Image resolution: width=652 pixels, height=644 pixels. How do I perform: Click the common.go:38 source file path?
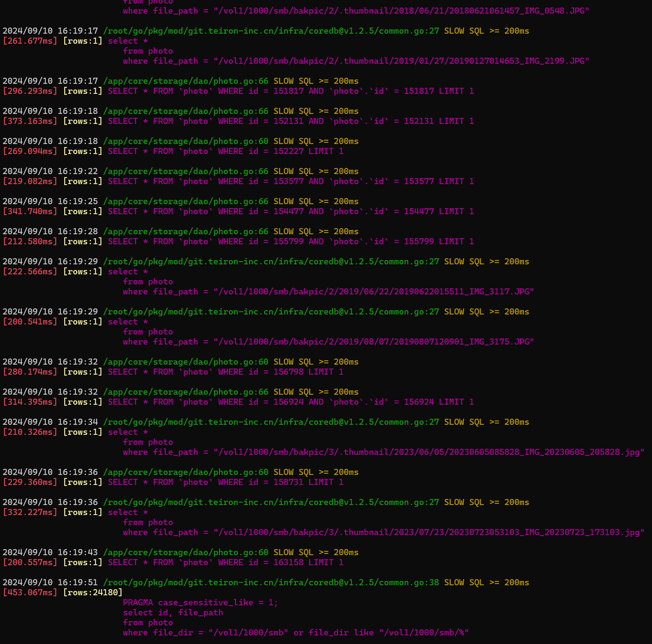point(271,582)
